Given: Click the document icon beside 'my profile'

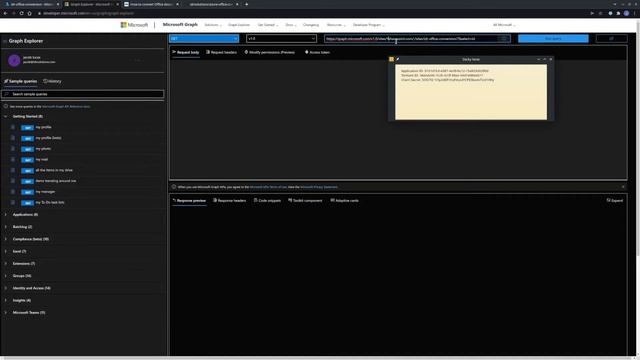Looking at the screenshot, I should tap(13, 127).
